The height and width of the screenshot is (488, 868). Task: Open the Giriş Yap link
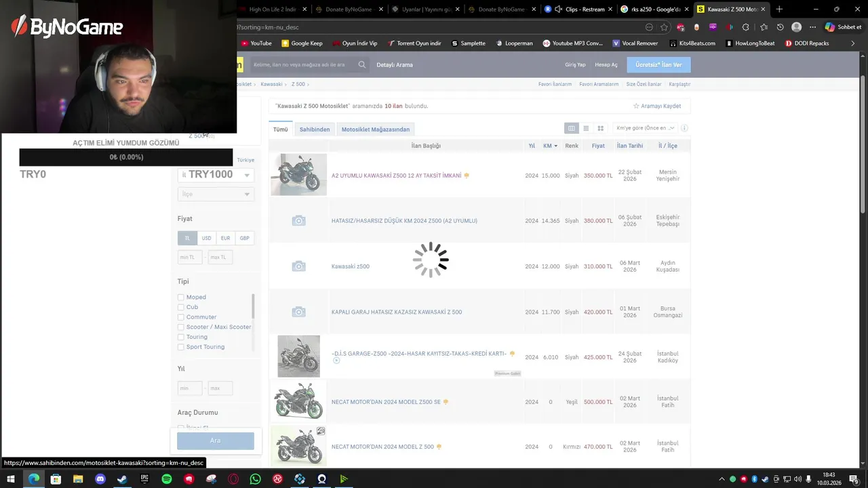point(575,64)
